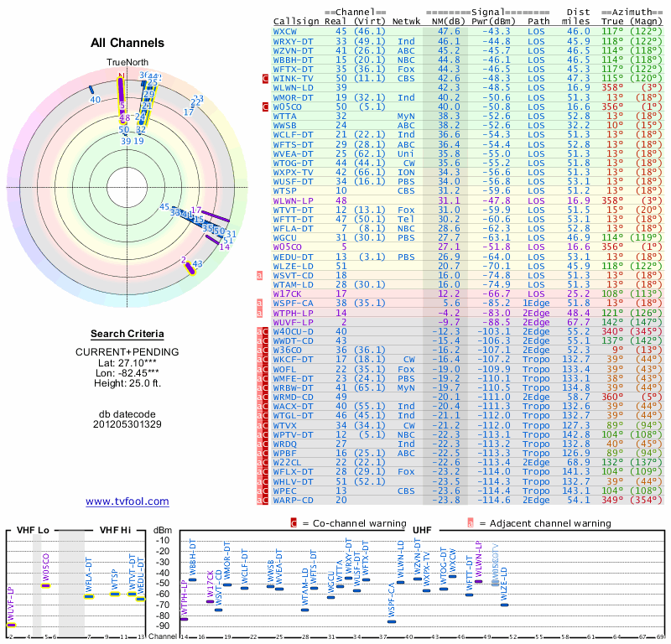Viewport: 671px width, 644px height.
Task: Select WWSB callsign in the station table
Action: [x=285, y=126]
